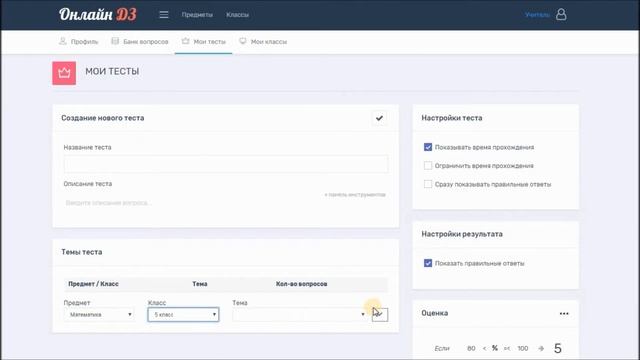This screenshot has width=640, height=360.
Task: Click the arrow icon in grade row
Action: pos(541,348)
